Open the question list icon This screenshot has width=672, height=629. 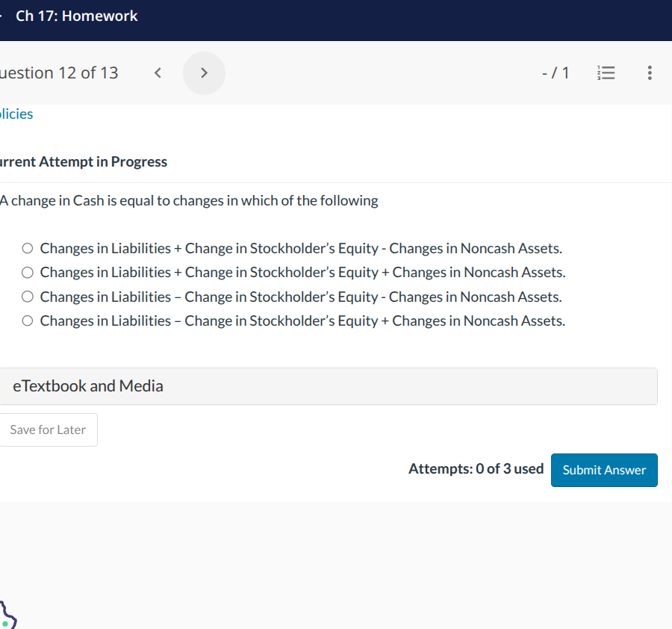(x=606, y=73)
